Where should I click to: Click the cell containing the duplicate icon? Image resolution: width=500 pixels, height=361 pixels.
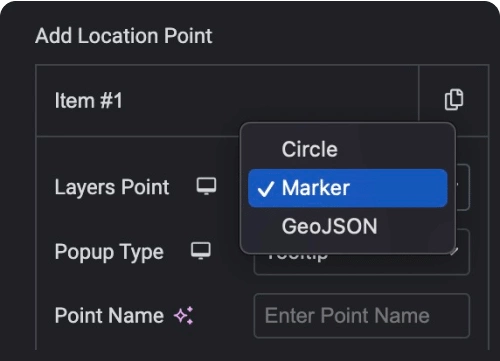(454, 101)
